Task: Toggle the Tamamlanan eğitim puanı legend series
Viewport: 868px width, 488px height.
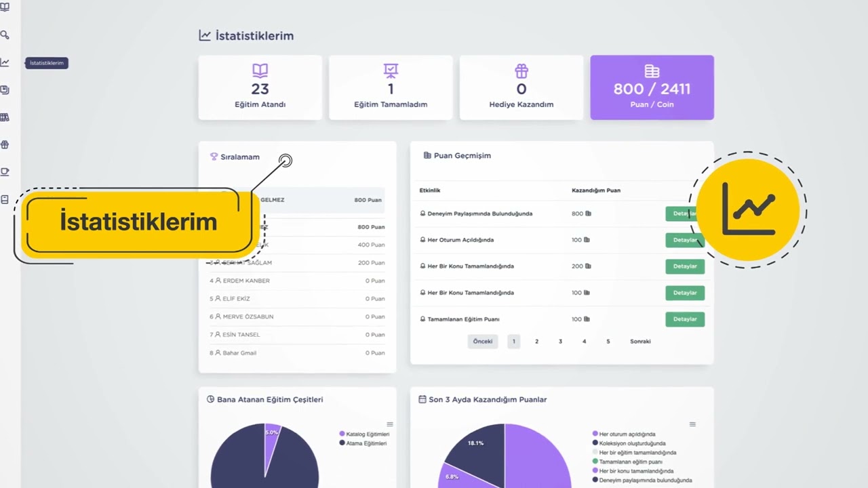Action: tap(627, 462)
